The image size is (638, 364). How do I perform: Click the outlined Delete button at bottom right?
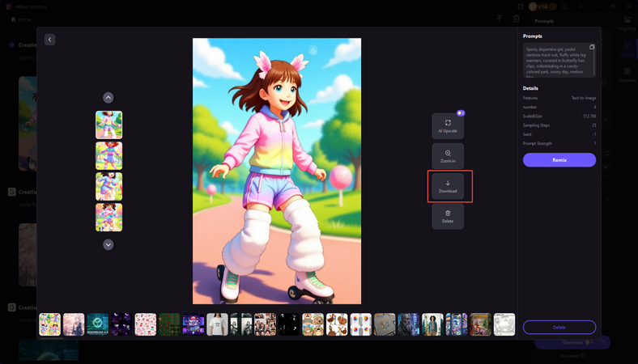pyautogui.click(x=559, y=328)
